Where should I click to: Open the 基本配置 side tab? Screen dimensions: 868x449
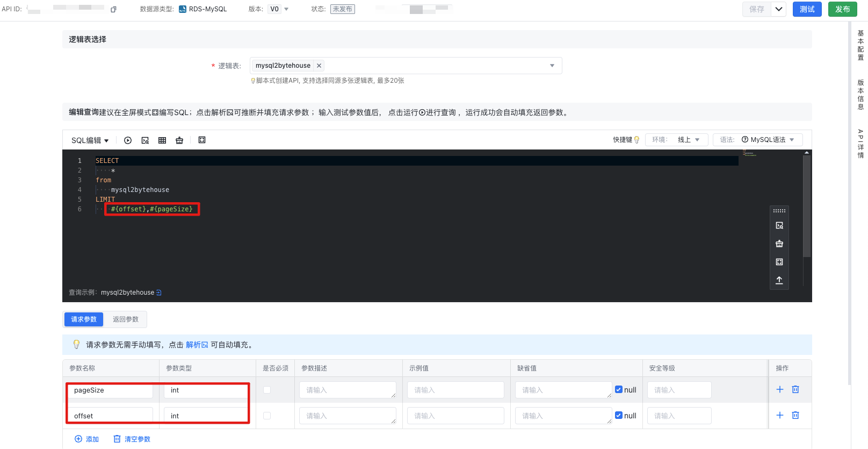[860, 45]
